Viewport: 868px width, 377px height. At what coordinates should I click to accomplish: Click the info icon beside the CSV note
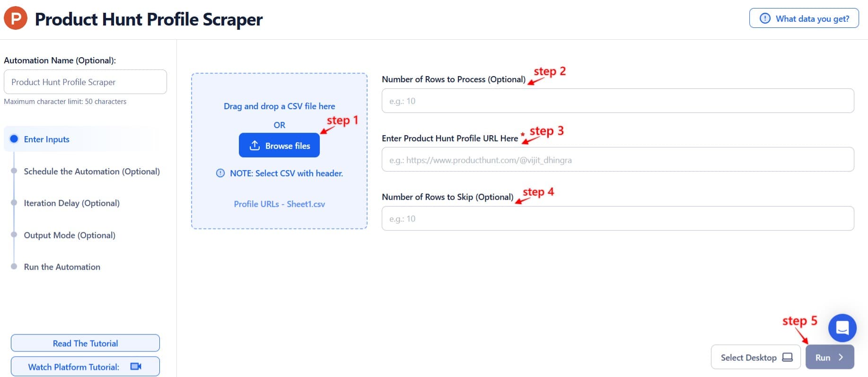pyautogui.click(x=219, y=173)
